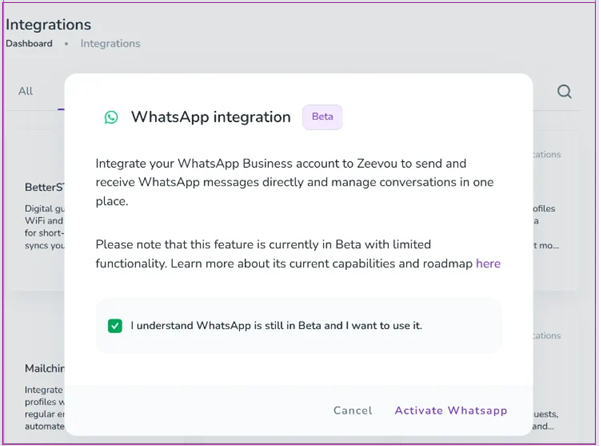
Task: Select the Mailchimp integration card title
Action: point(44,368)
